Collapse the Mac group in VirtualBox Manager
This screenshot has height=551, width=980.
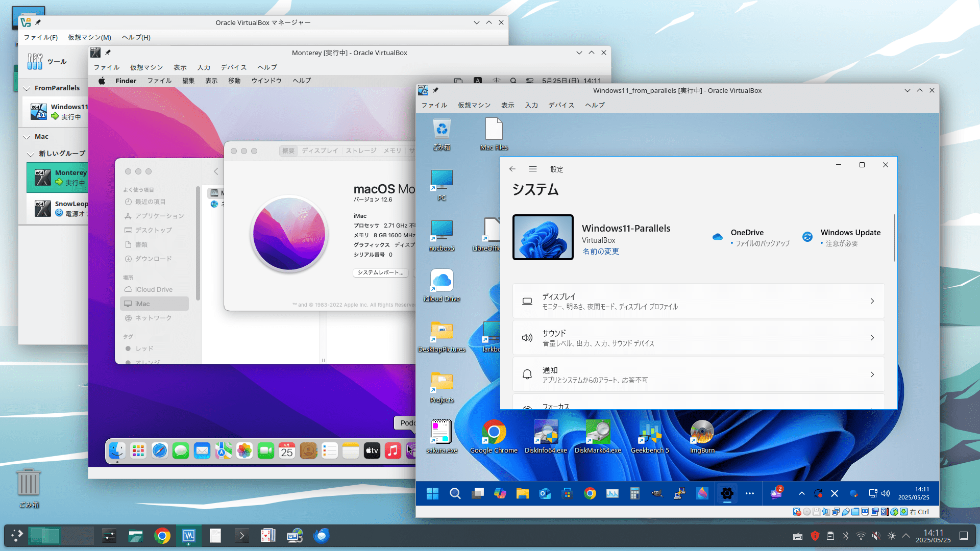[x=27, y=137]
